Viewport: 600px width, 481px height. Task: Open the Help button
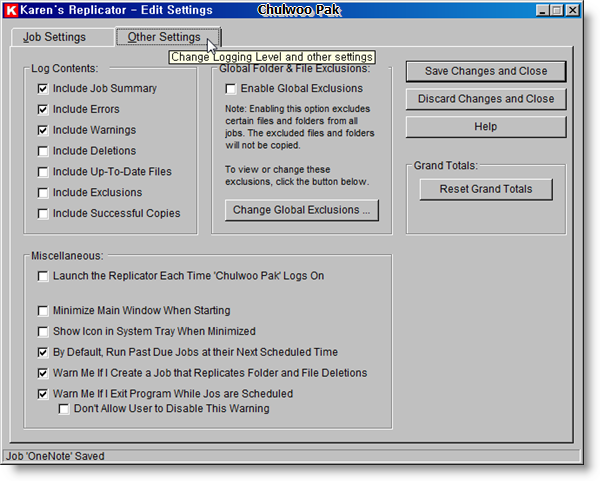[x=486, y=127]
